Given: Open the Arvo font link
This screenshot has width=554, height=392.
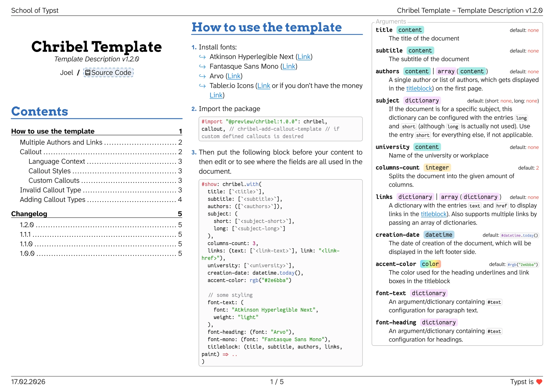Looking at the screenshot, I should click(x=234, y=76).
